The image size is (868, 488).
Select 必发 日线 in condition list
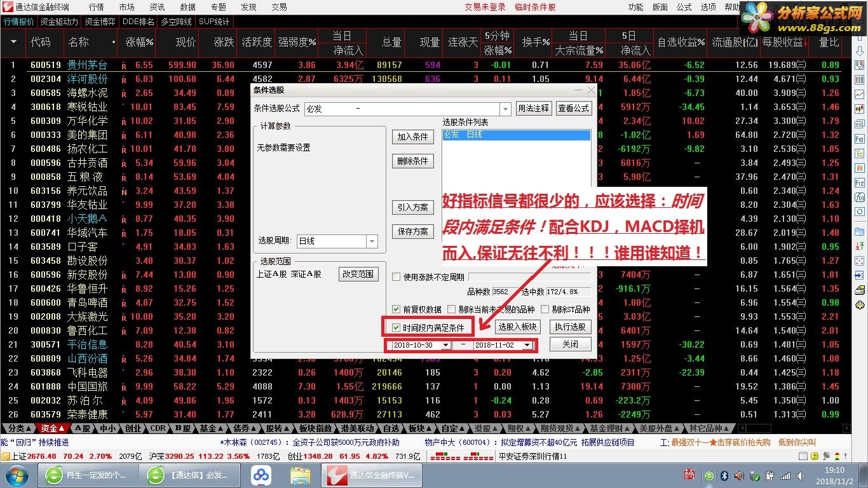click(517, 135)
